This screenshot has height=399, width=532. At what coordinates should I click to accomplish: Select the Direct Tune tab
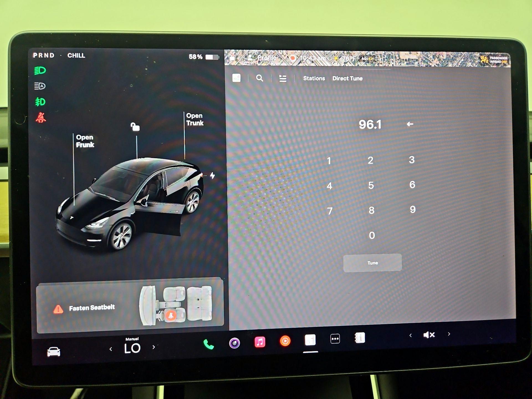tap(347, 78)
